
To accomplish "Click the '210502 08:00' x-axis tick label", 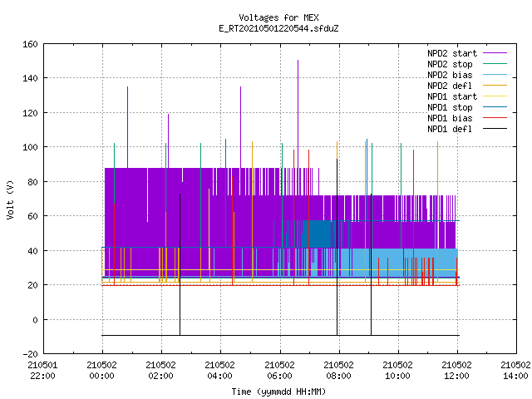I will (x=338, y=371).
